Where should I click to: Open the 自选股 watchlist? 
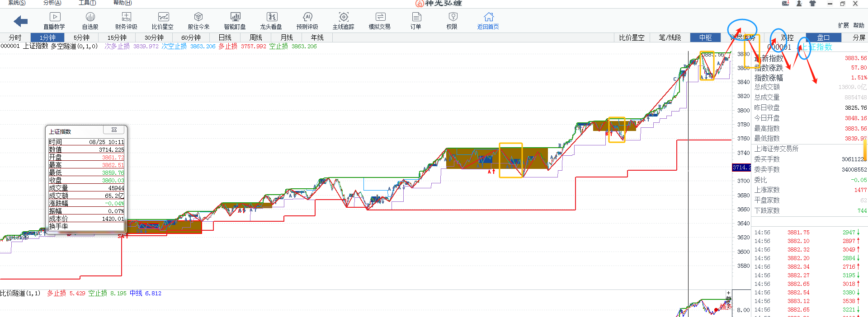90,21
